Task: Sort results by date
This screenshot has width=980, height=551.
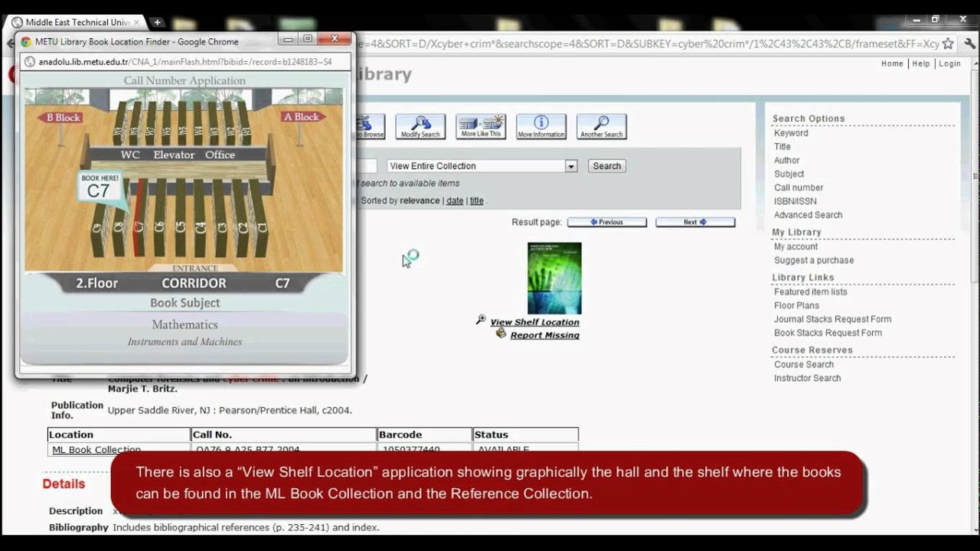Action: point(455,201)
